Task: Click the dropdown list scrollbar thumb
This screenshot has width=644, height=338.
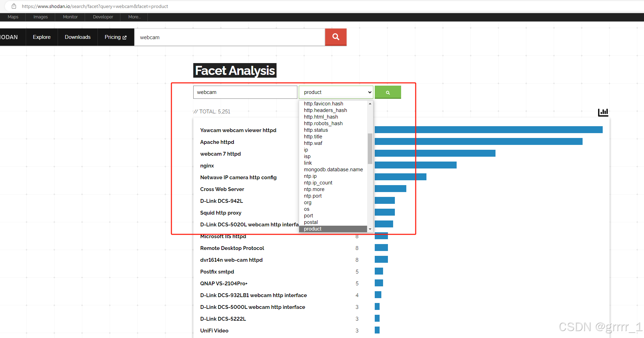Action: pos(370,148)
